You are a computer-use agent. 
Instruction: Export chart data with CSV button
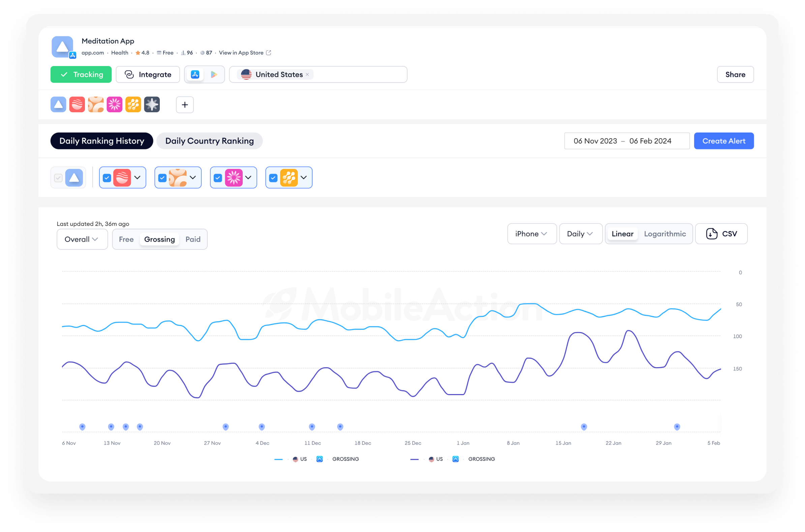[x=721, y=234]
